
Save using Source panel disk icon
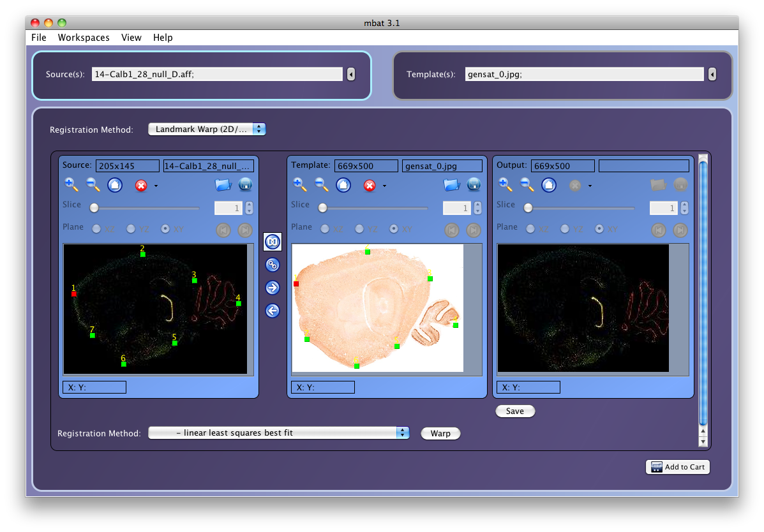[x=245, y=184]
